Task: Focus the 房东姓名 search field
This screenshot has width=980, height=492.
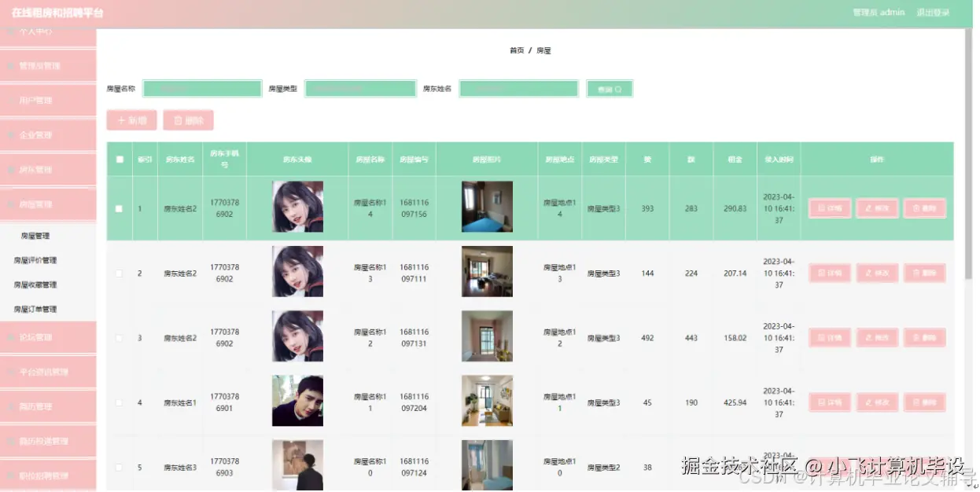Action: [x=519, y=90]
